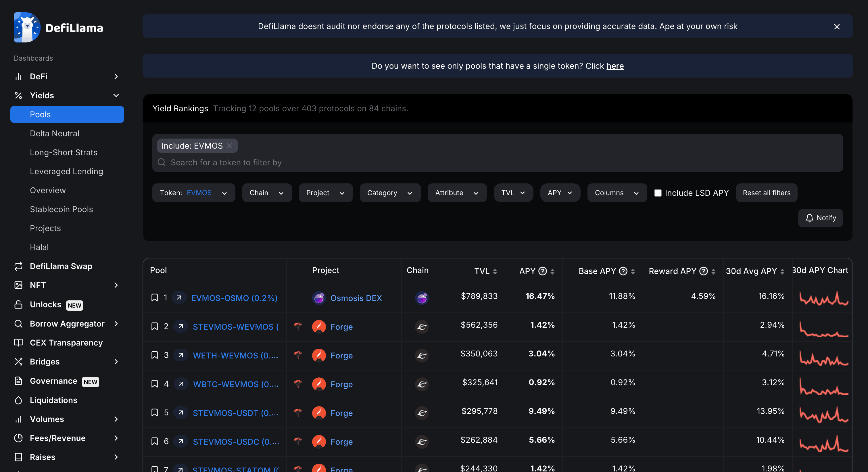The height and width of the screenshot is (472, 868).
Task: Dismiss the disclaimer banner
Action: coord(837,27)
